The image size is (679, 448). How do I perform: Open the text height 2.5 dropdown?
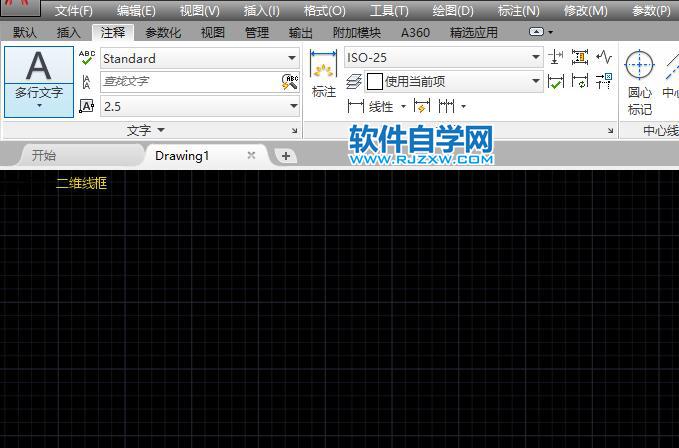[294, 106]
